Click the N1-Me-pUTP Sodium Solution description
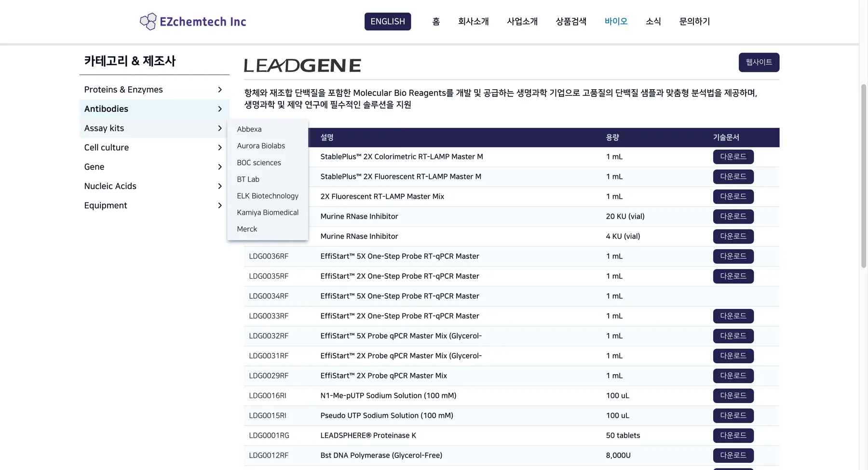The image size is (868, 470). point(388,396)
